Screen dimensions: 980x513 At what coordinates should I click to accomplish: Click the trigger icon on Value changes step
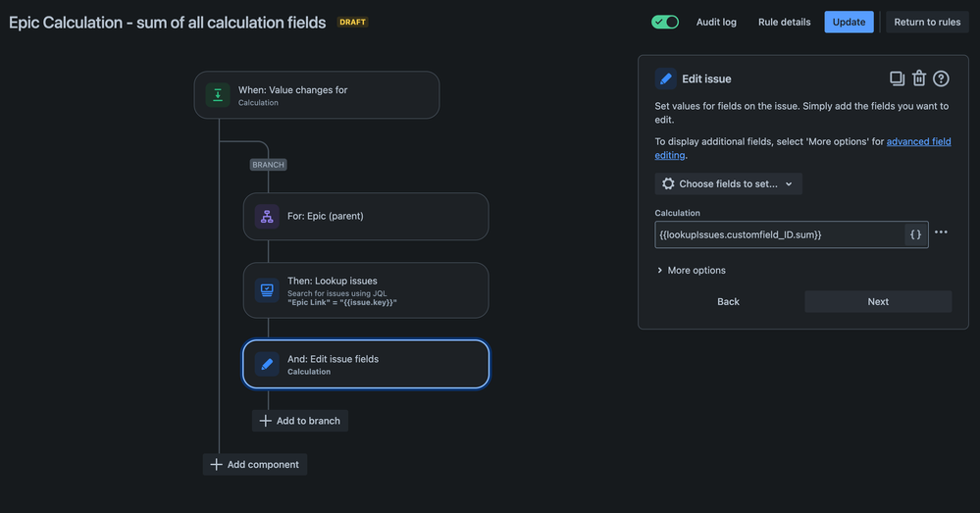tap(218, 95)
